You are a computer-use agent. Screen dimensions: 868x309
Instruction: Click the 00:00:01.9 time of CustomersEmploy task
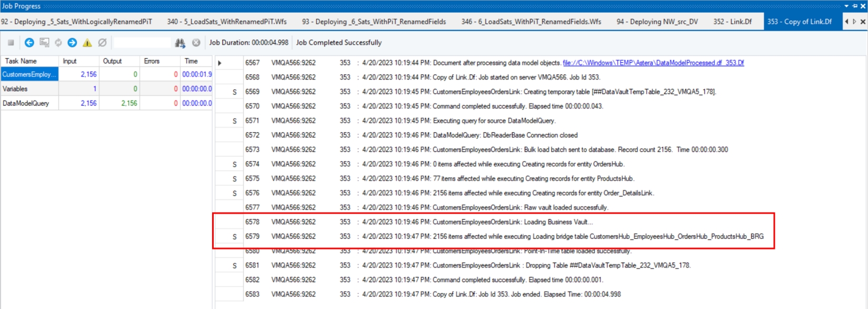pos(197,74)
